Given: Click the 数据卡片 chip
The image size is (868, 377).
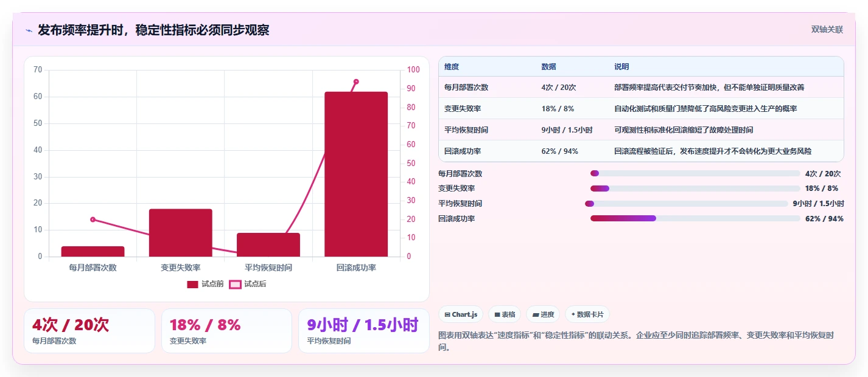Looking at the screenshot, I should [x=587, y=314].
